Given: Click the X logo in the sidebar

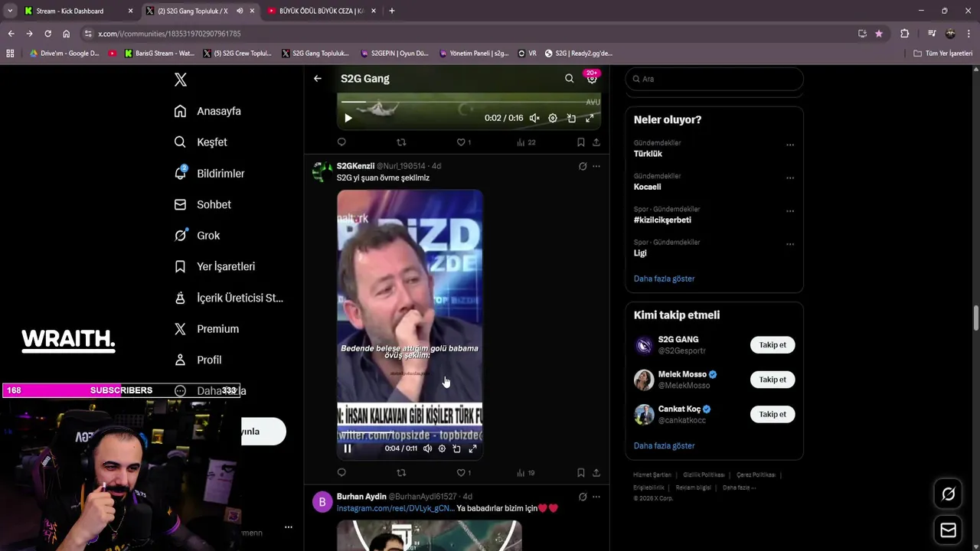Looking at the screenshot, I should pos(181,80).
